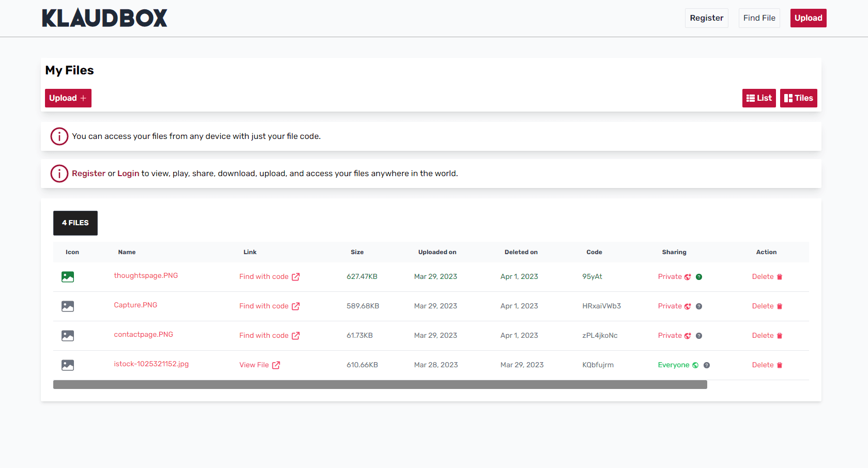Switch to Tiles view
This screenshot has width=868, height=468.
[x=798, y=98]
